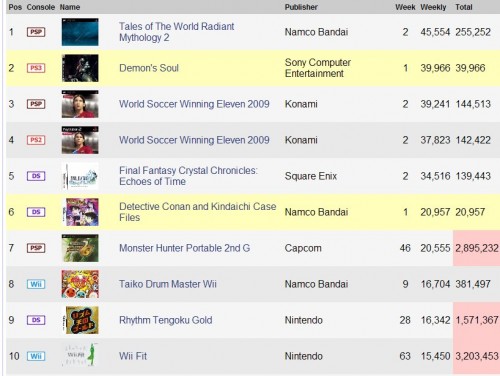The width and height of the screenshot is (500, 376).
Task: Click the DS badge for Rhythm Tengoku Gold
Action: pyautogui.click(x=36, y=320)
